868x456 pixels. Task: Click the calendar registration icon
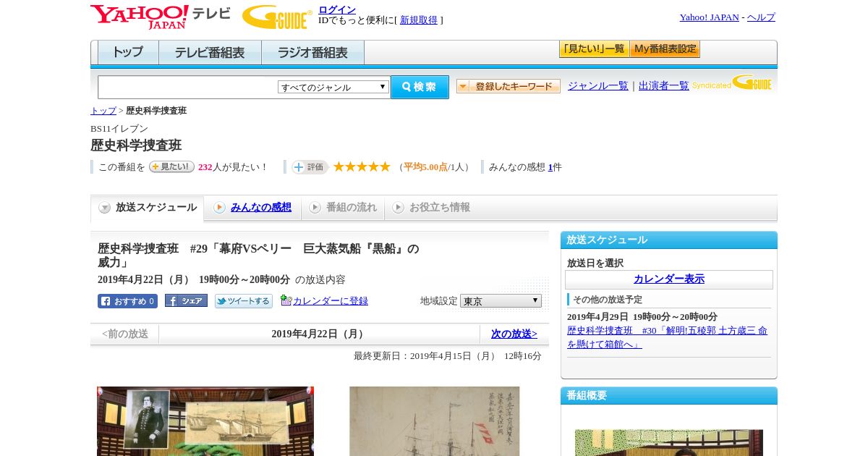tap(286, 300)
